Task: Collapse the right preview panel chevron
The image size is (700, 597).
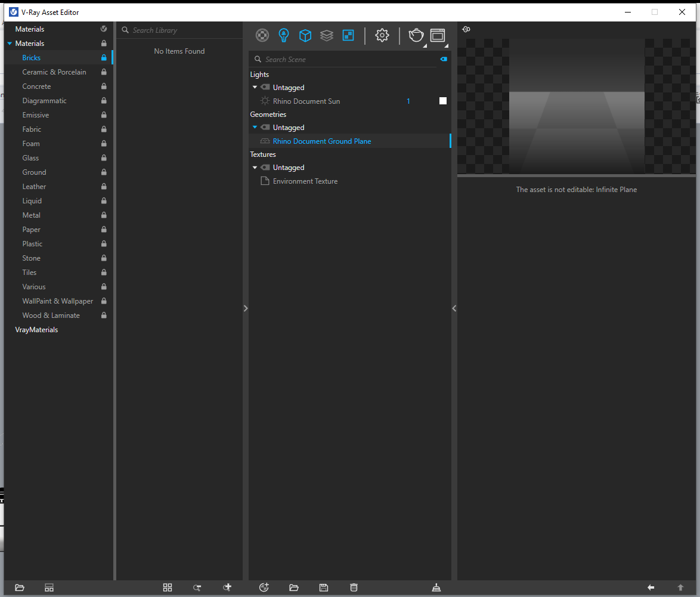Action: [454, 308]
